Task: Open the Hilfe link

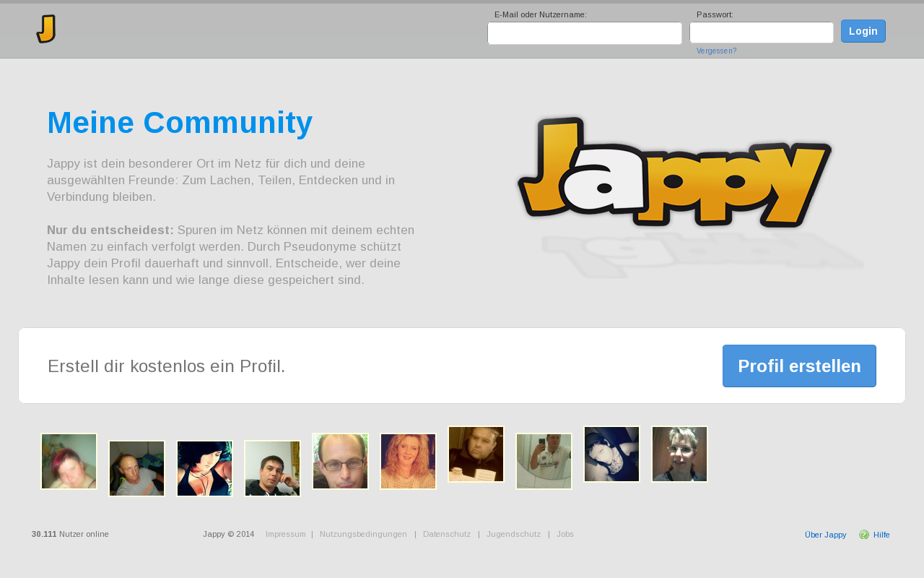Action: pyautogui.click(x=881, y=535)
